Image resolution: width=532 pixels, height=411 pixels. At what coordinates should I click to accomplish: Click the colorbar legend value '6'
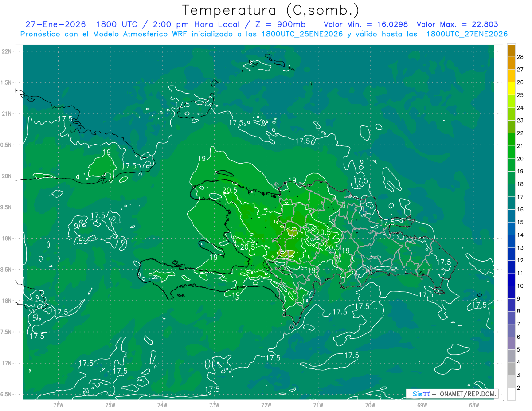(519, 337)
